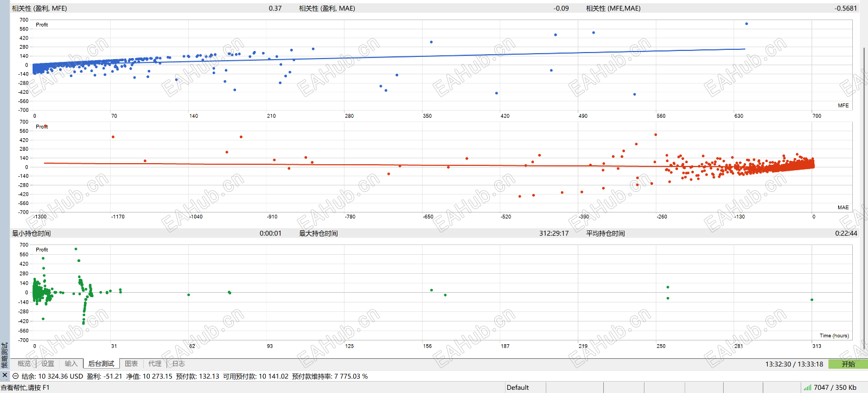
Task: Click the -0.5681 correlation value
Action: point(846,8)
